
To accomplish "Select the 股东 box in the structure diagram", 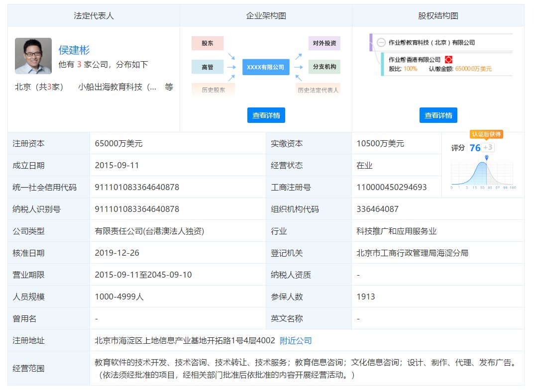I will tap(208, 43).
